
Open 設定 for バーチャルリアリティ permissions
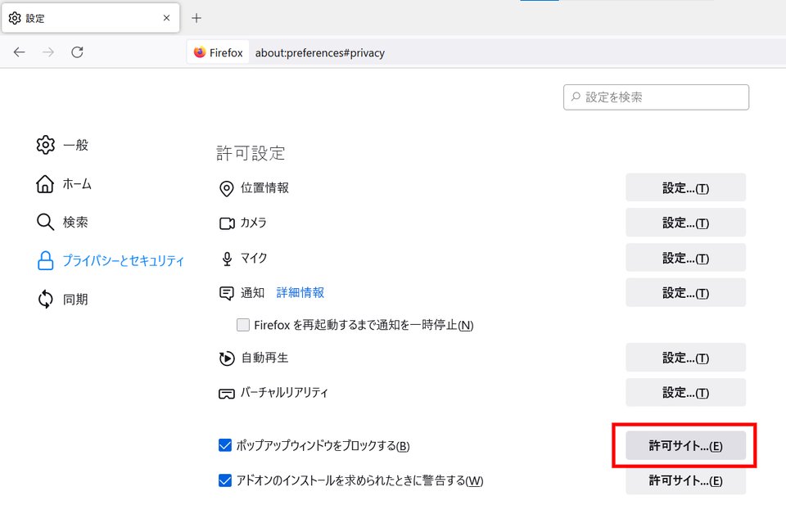pyautogui.click(x=685, y=392)
